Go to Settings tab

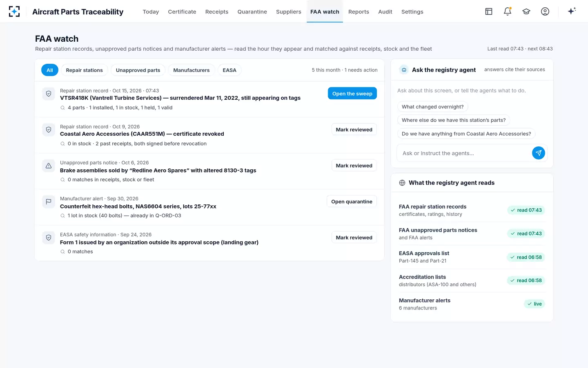[412, 12]
